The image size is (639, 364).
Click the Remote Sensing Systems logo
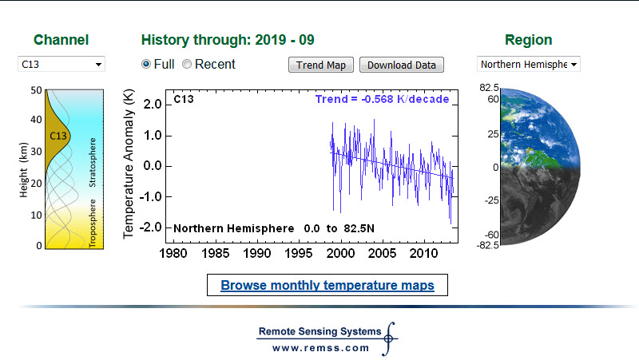tap(327, 338)
